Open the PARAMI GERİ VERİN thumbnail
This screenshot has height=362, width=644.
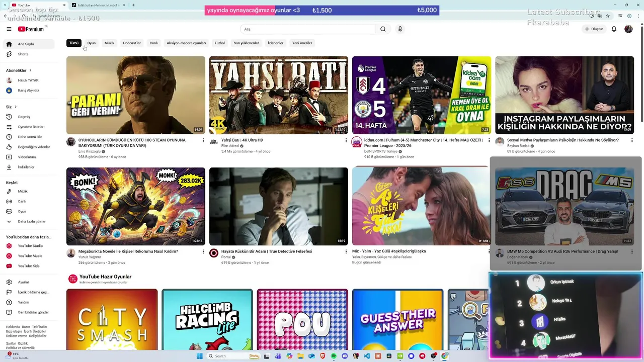point(136,95)
